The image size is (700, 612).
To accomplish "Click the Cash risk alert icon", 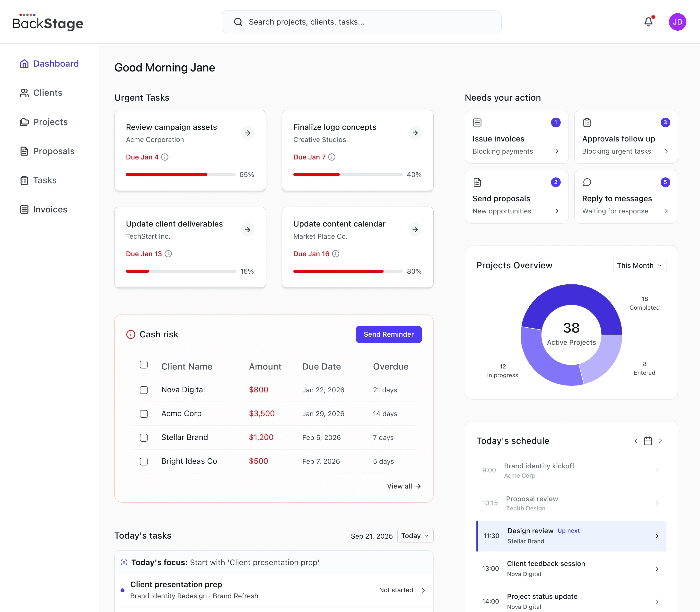I will pos(131,334).
